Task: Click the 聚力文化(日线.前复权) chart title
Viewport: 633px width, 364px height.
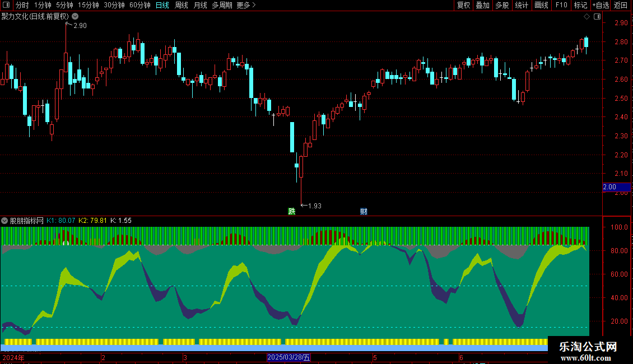Action: 35,17
